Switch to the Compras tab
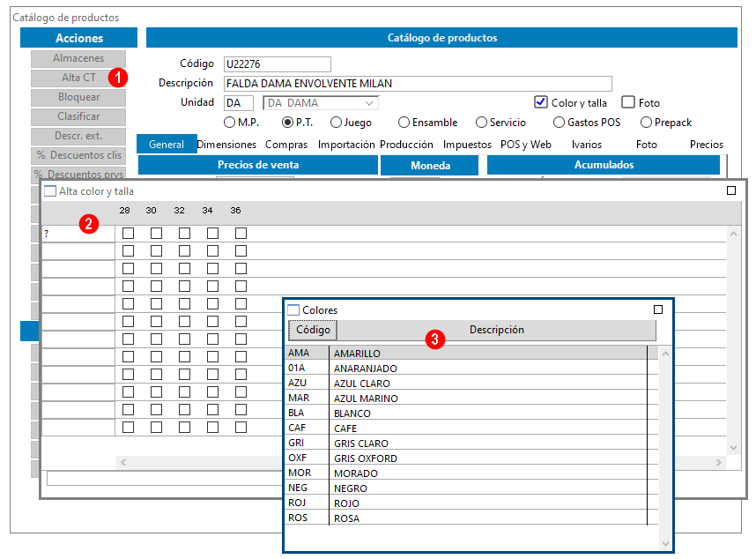The width and height of the screenshot is (756, 559). 285,145
